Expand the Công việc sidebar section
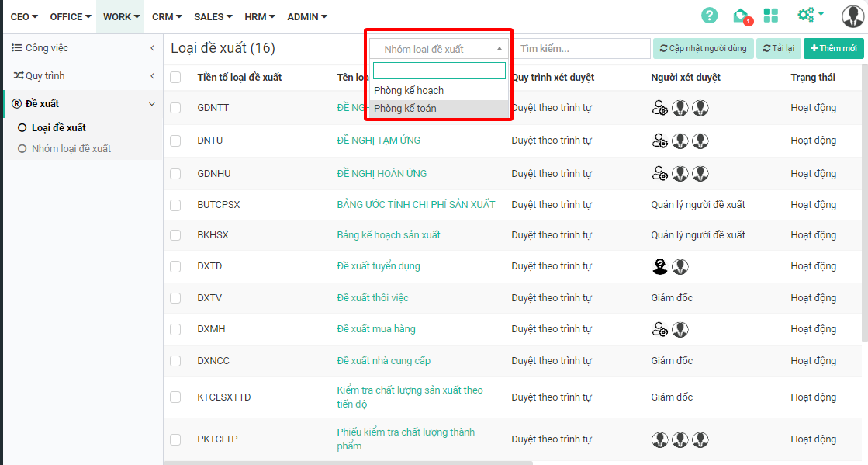 click(82, 48)
